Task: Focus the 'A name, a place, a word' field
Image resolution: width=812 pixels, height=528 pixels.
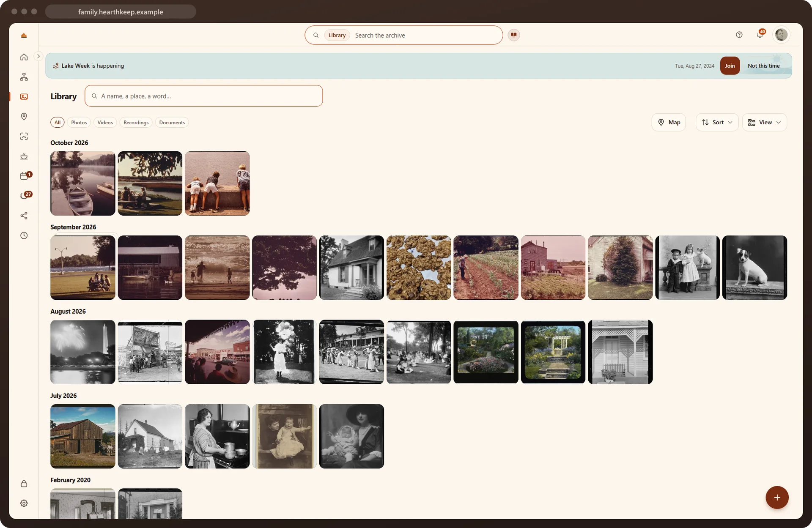Action: 204,96
